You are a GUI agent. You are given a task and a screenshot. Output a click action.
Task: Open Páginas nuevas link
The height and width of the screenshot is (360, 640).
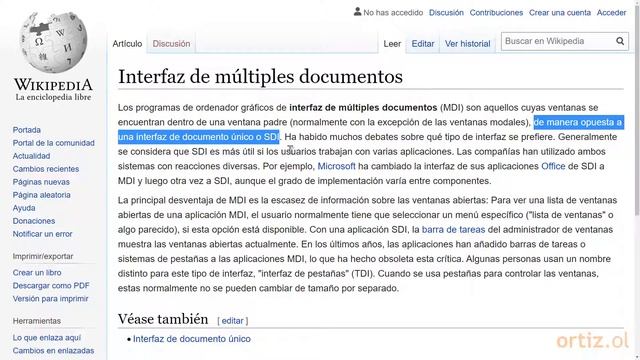pos(41,182)
